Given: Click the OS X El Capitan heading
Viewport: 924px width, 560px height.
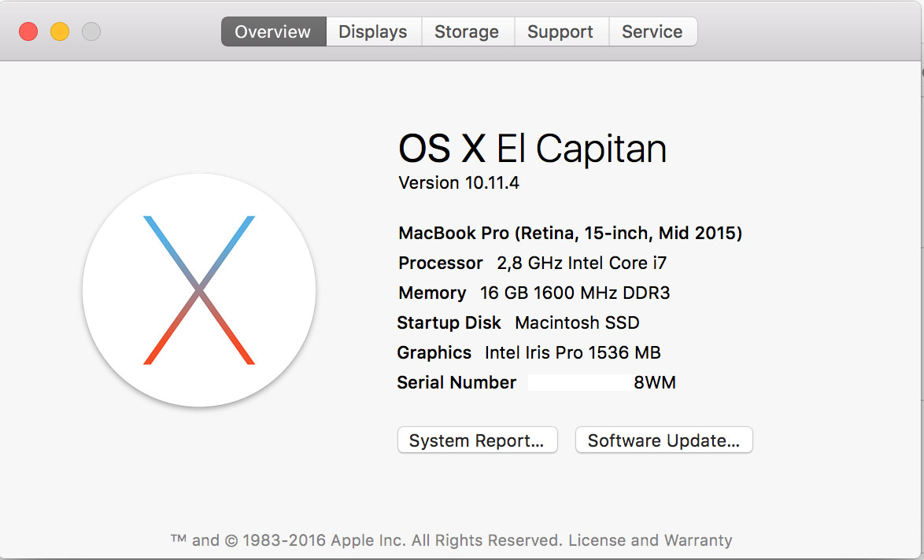Looking at the screenshot, I should (x=532, y=149).
